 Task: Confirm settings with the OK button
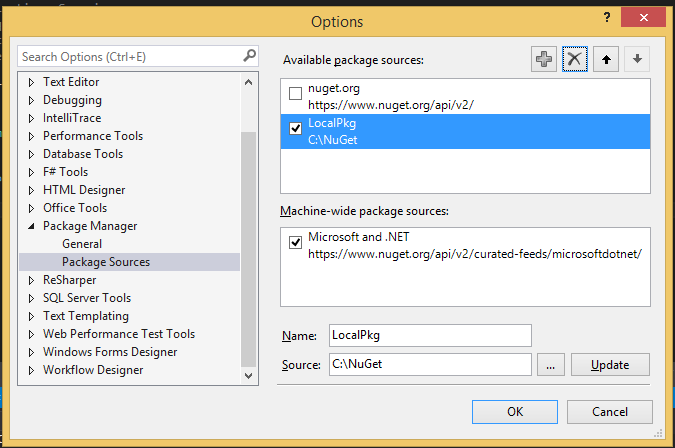click(x=515, y=412)
